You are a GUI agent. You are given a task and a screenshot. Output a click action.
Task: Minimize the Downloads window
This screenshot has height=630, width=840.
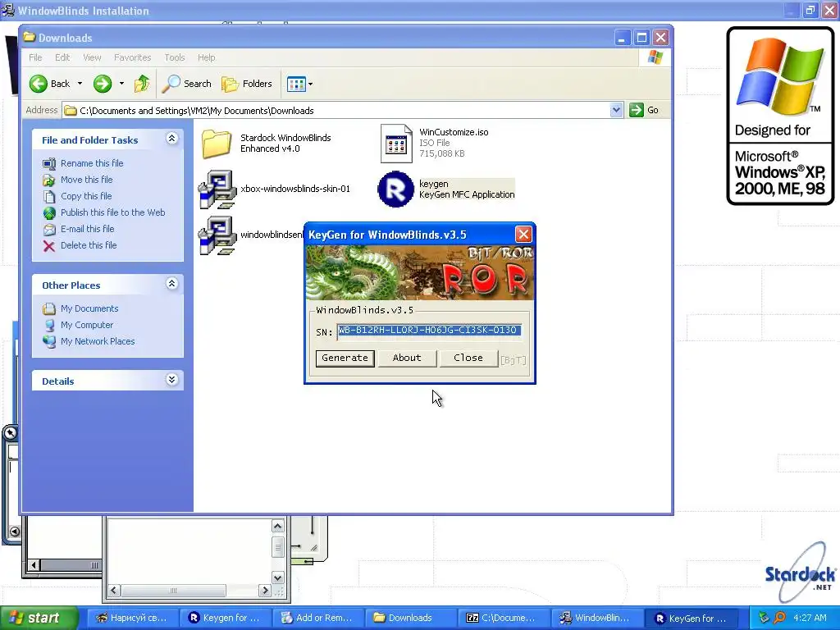click(622, 38)
